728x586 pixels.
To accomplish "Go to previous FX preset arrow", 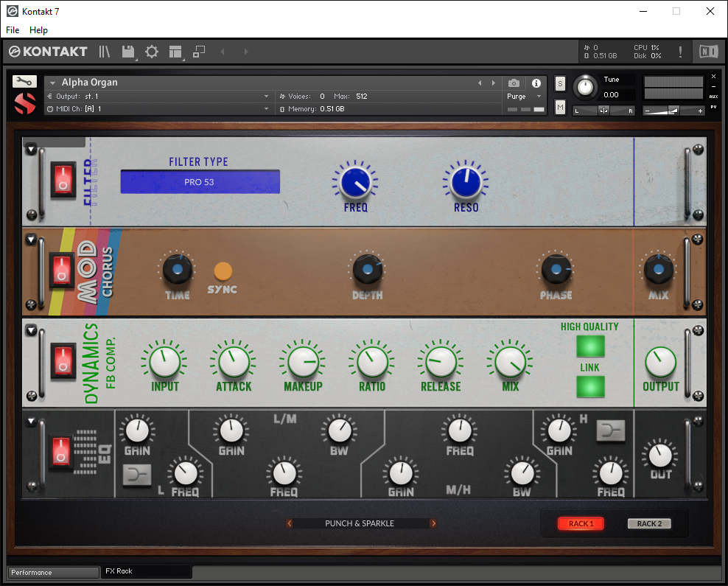I will tap(290, 523).
